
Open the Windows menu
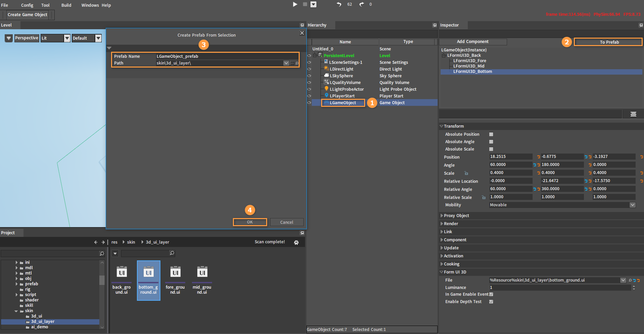point(90,5)
